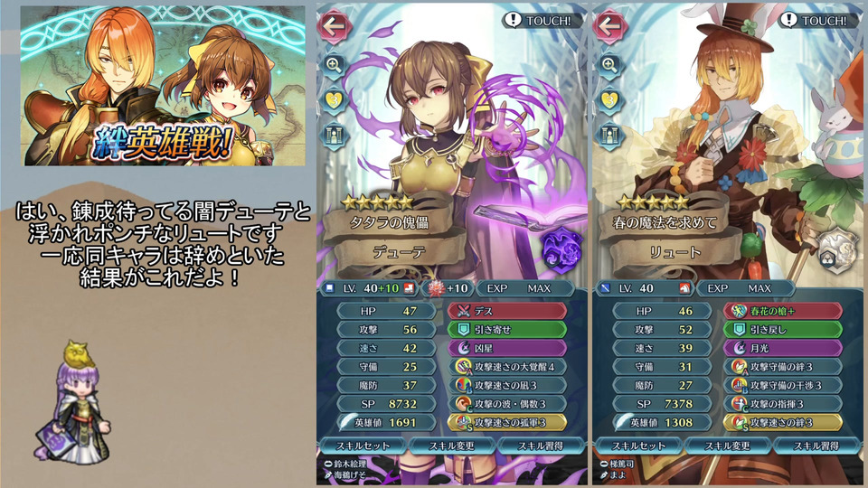Open スキル習得 tab under Lute's stats
The width and height of the screenshot is (868, 488).
click(816, 446)
